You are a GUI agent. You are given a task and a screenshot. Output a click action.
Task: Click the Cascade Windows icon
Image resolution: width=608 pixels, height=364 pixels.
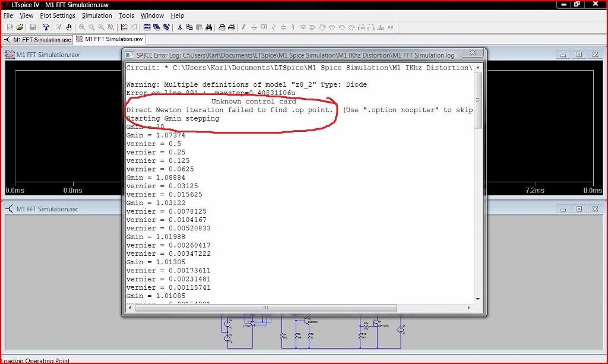(157, 27)
